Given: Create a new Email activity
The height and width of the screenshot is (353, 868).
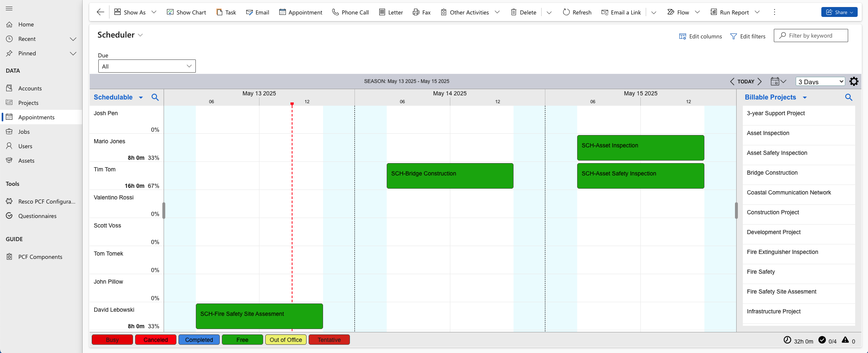Looking at the screenshot, I should click(257, 12).
